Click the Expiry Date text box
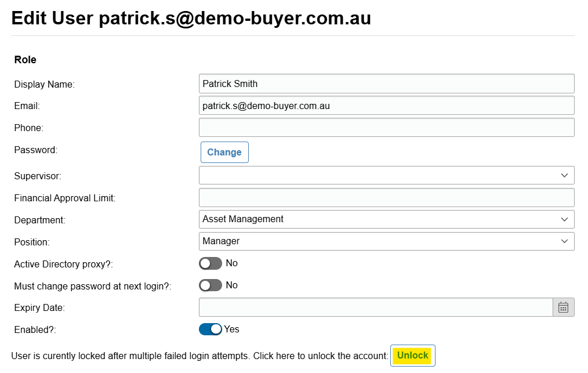Screen dimensions: 588x373 click(x=376, y=307)
